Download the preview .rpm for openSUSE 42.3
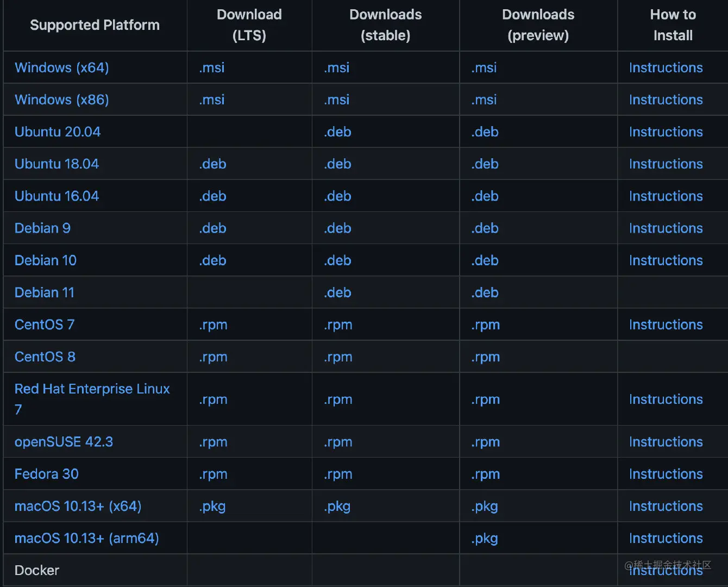This screenshot has width=728, height=587. pos(486,442)
